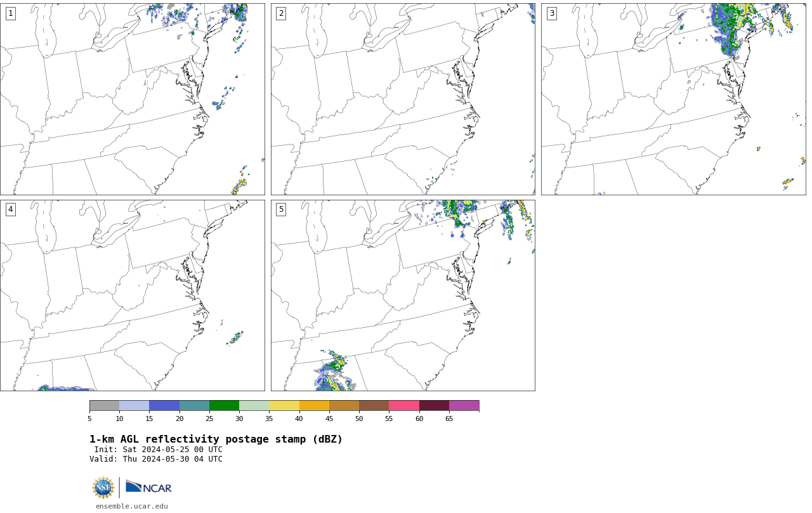Image resolution: width=812 pixels, height=513 pixels.
Task: Select the dark green 25-30 dBZ swatch
Action: [224, 406]
